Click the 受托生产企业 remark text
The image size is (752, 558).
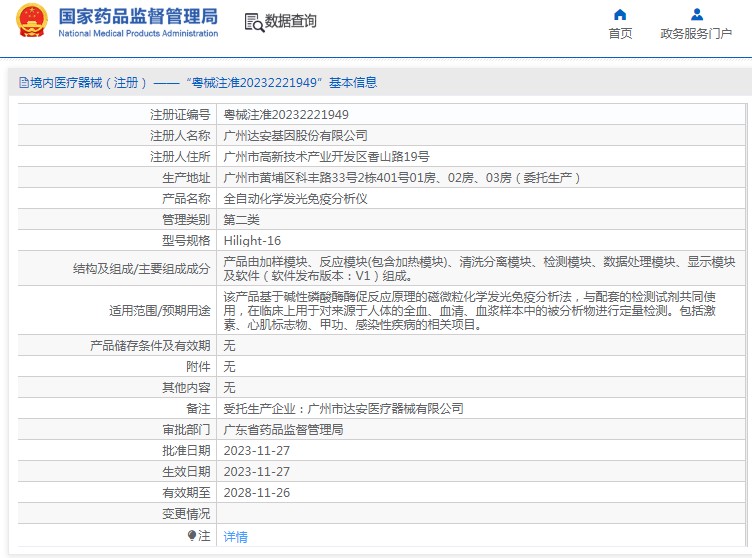tap(343, 408)
